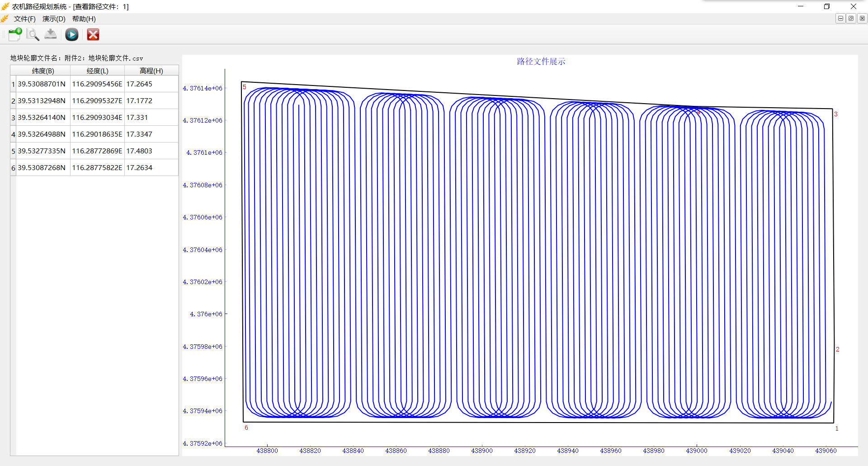Select table row header 5
This screenshot has width=868, height=466.
click(13, 151)
